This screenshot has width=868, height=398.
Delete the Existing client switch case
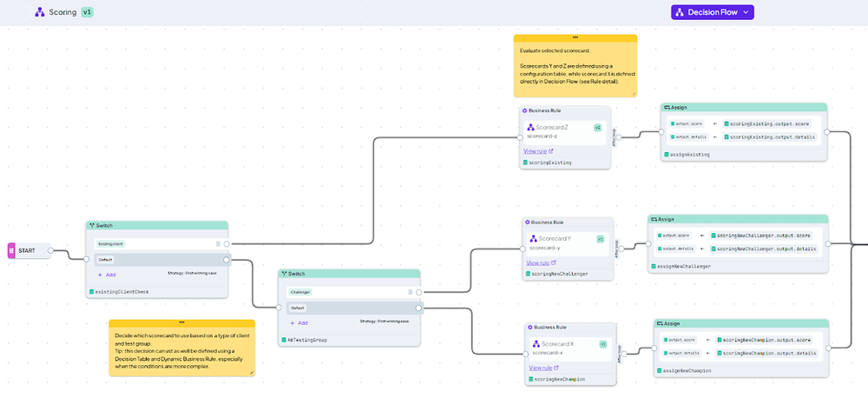[x=218, y=243]
